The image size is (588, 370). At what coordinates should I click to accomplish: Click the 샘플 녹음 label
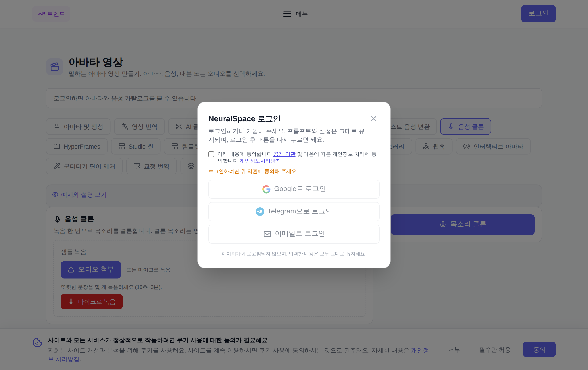pos(73,252)
